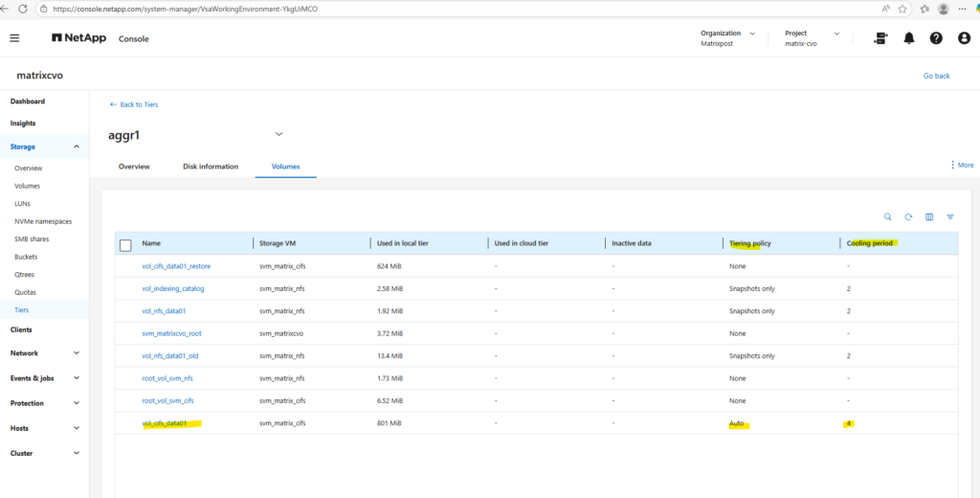Collapse the Storage section in sidebar
This screenshot has width=980, height=498.
point(76,147)
